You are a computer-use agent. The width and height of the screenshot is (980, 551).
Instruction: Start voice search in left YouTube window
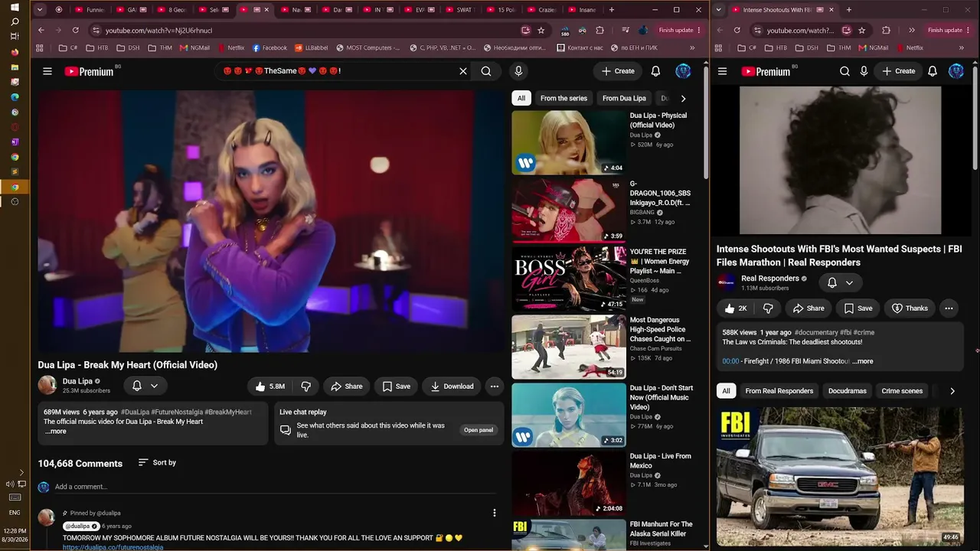[x=518, y=71]
